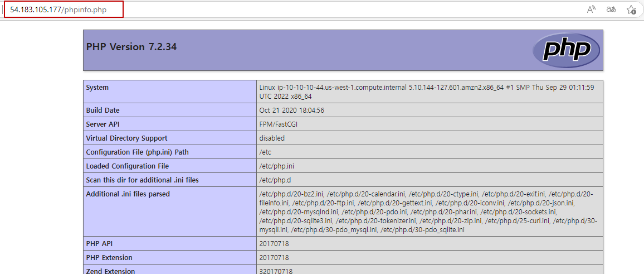Screen dimensions: 644x274
Task: Click the 'disabled' value cell
Action: [430, 138]
